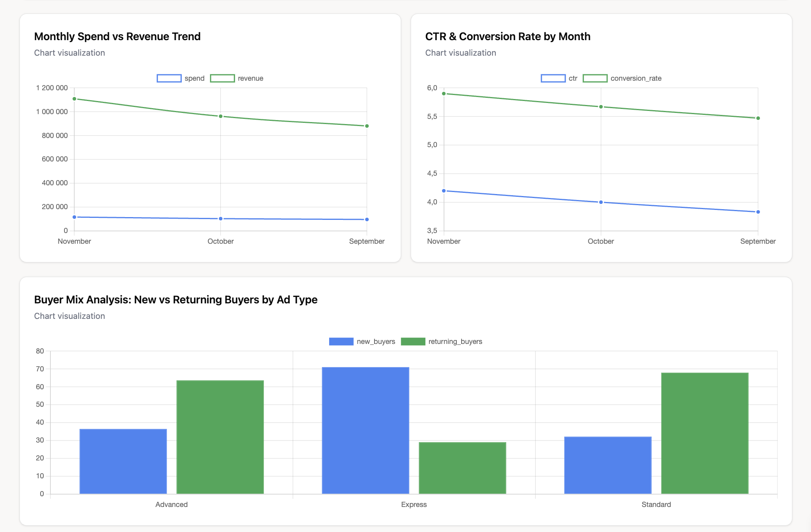This screenshot has width=811, height=532.
Task: Click the September ctr data point
Action: (x=758, y=212)
